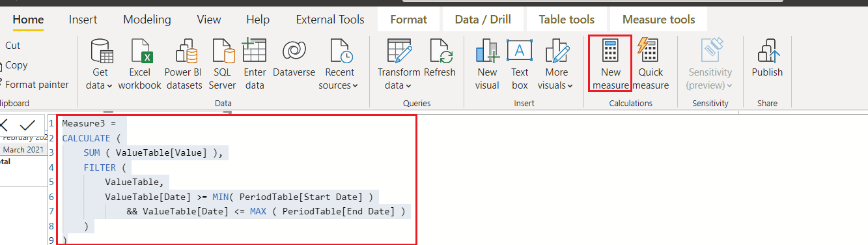
Task: Commit the formula with the checkmark
Action: coord(27,125)
